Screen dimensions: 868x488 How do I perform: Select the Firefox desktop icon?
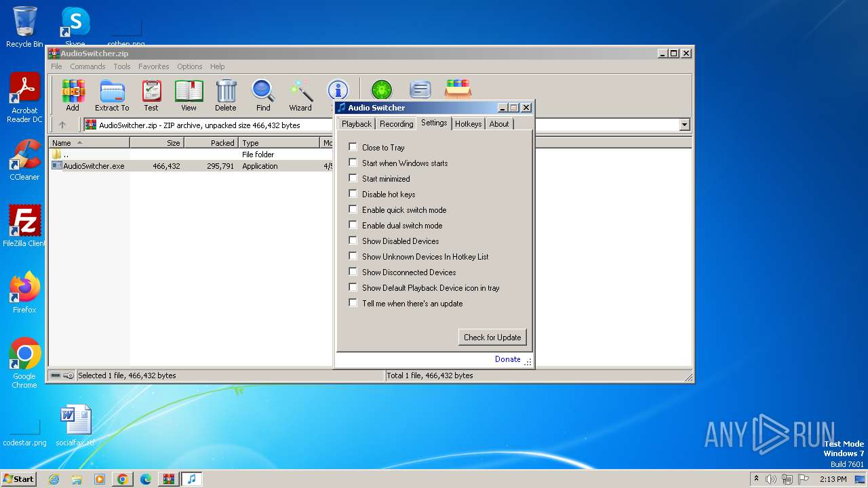(x=24, y=292)
